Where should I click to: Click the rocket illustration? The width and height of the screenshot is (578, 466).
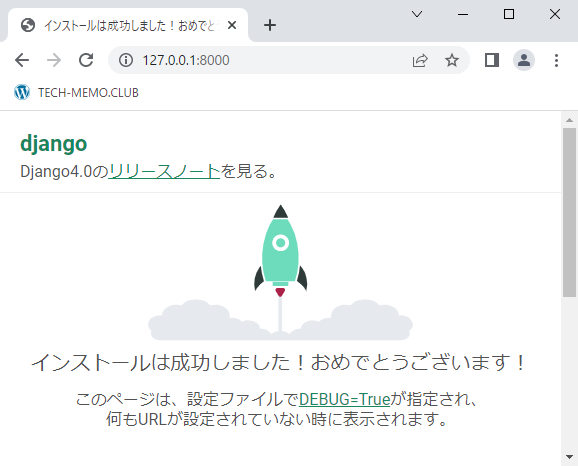click(281, 272)
